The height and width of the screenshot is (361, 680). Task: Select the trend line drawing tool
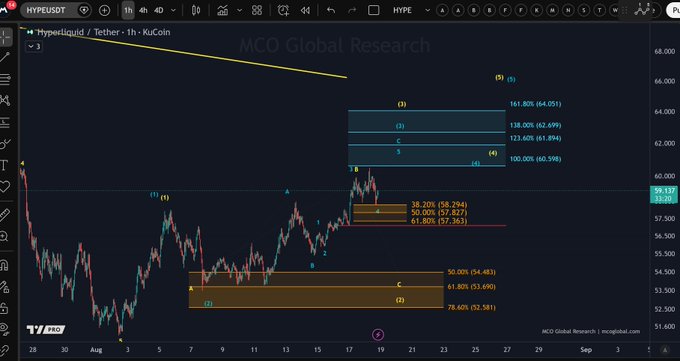pyautogui.click(x=5, y=57)
